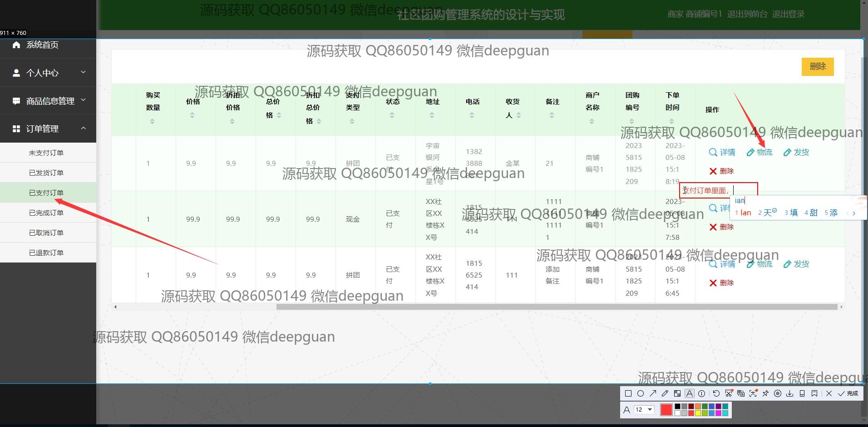Pick the yellow color swatch
The image size is (868, 427).
[x=698, y=413]
